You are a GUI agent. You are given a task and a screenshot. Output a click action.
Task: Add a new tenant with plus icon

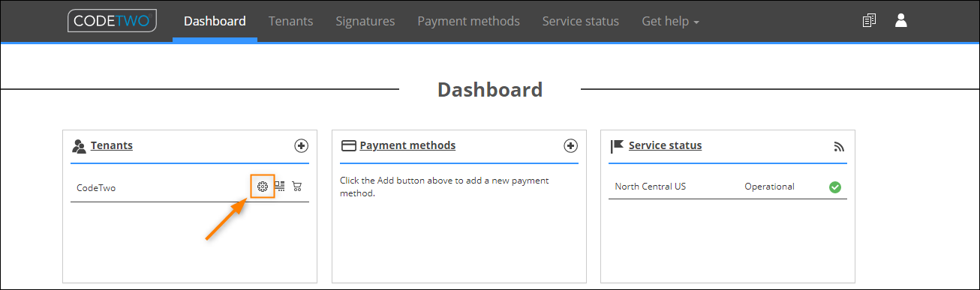click(x=301, y=146)
